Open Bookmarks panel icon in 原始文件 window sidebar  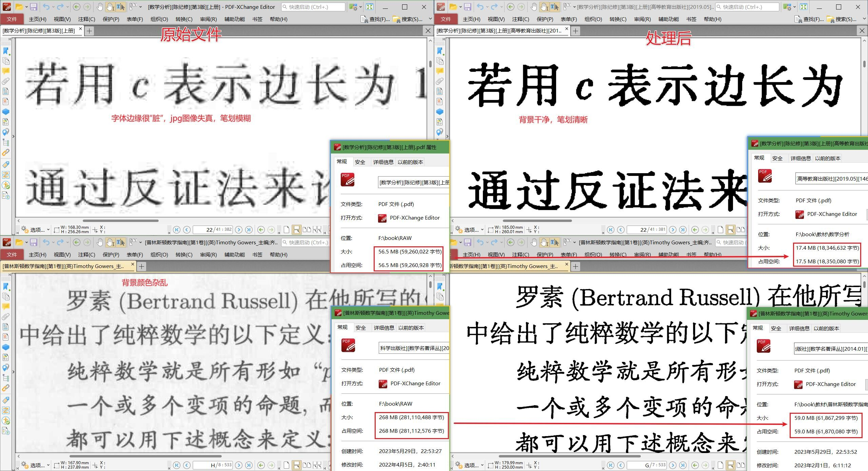click(x=6, y=51)
